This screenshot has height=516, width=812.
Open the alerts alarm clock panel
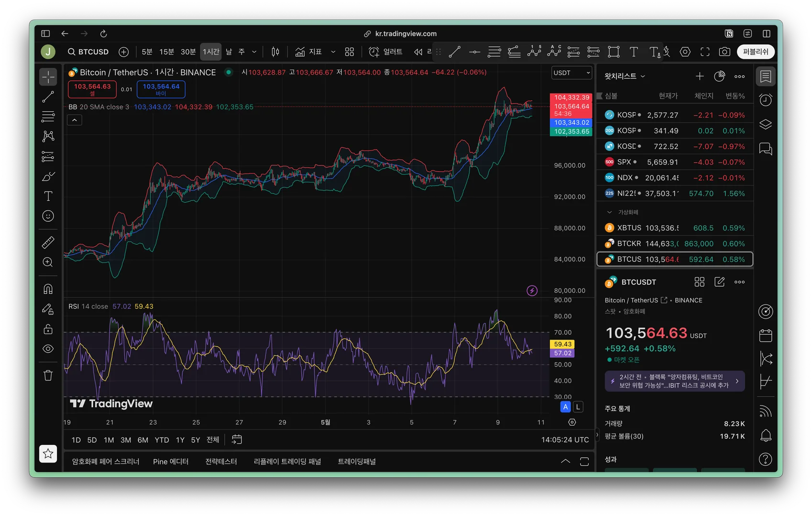tap(766, 100)
